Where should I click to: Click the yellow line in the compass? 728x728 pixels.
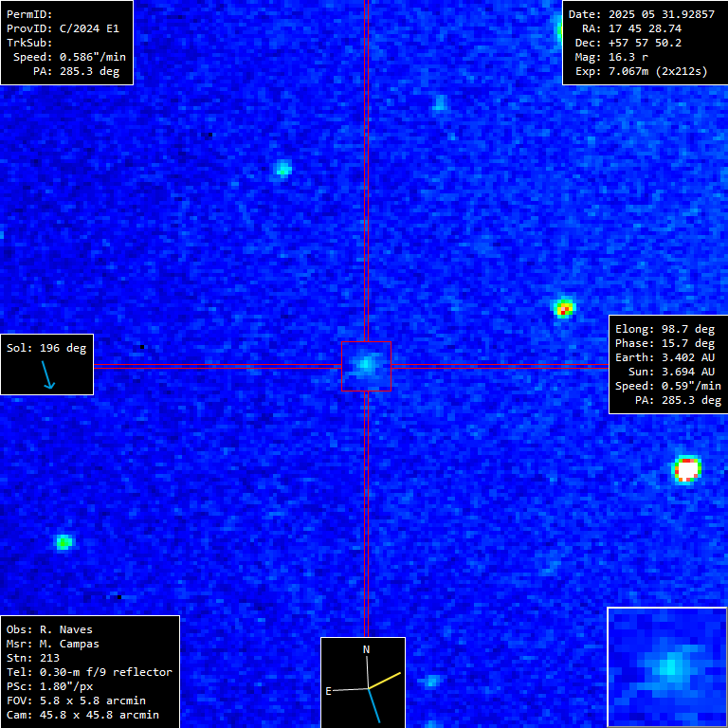point(386,680)
